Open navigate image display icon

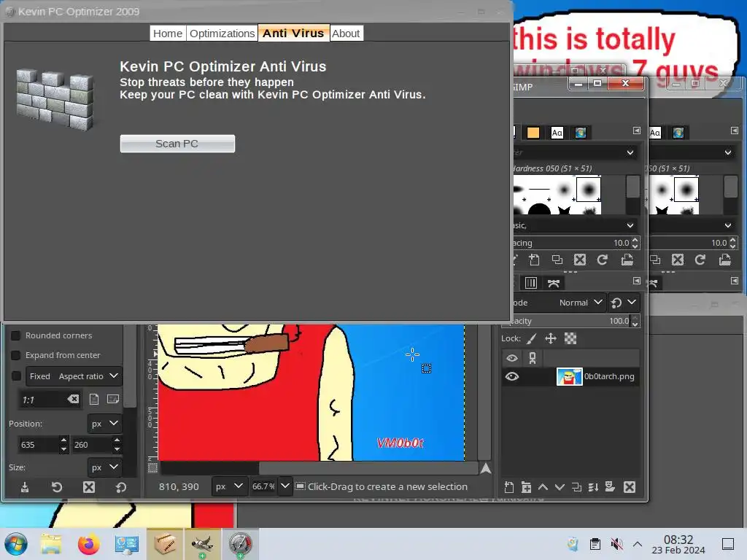pyautogui.click(x=485, y=469)
